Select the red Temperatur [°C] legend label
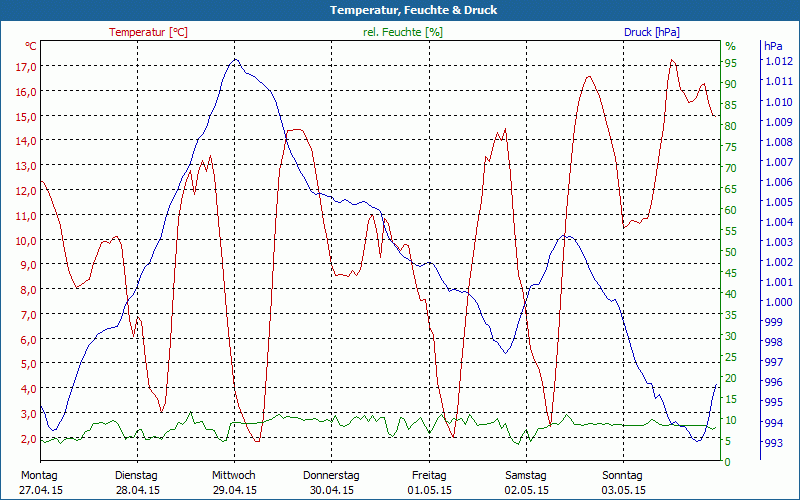Image resolution: width=800 pixels, height=500 pixels. pos(148,32)
